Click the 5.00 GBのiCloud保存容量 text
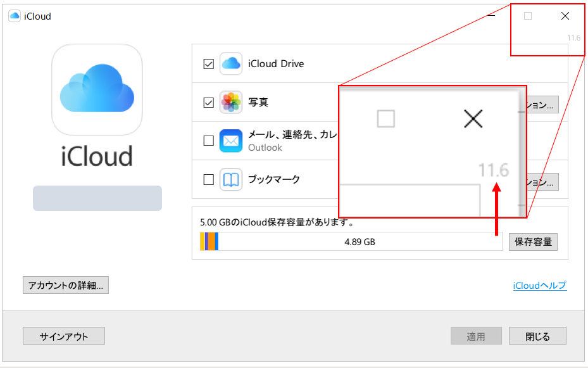Screen dimensions: 588x368 [277, 222]
